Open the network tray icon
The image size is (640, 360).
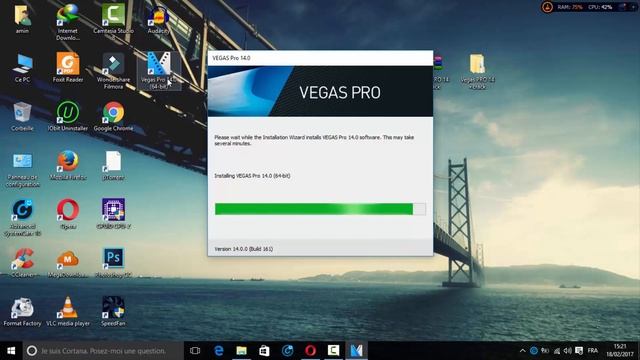click(557, 351)
